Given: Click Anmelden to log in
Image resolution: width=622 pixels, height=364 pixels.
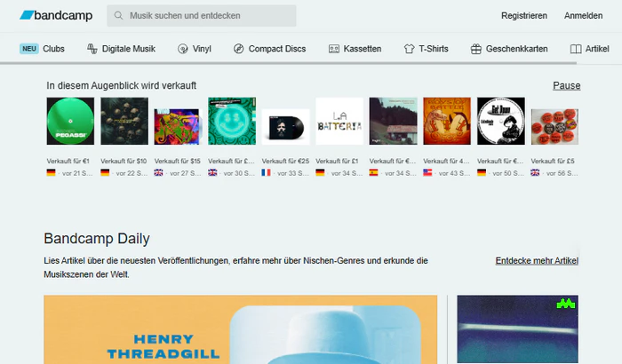Looking at the screenshot, I should click(583, 16).
